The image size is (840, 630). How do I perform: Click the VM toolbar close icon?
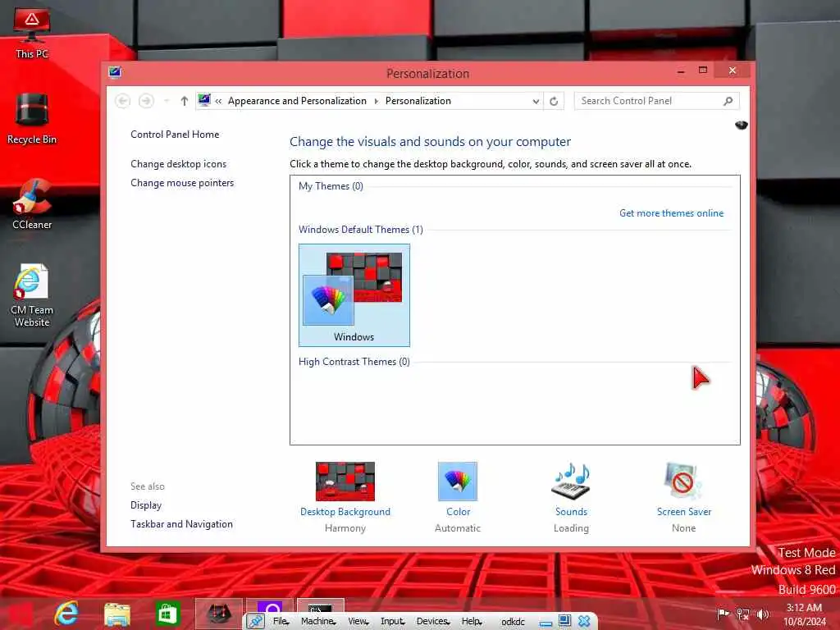[584, 621]
